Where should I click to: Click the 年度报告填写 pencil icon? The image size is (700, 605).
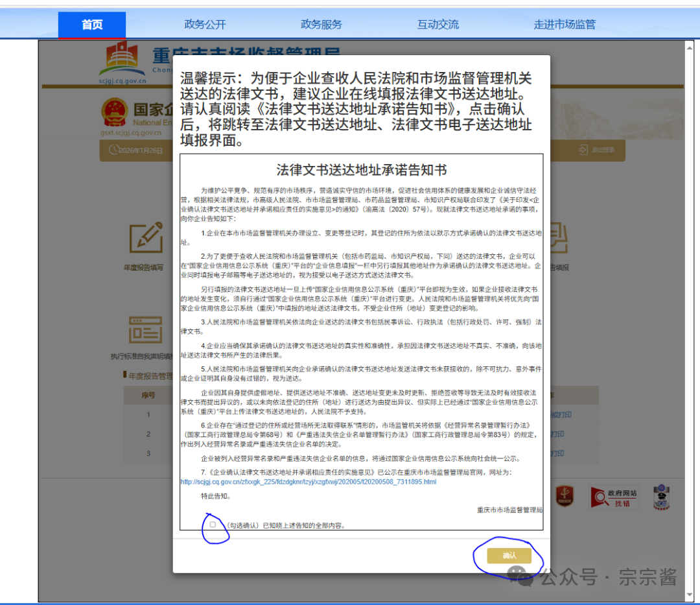click(145, 238)
